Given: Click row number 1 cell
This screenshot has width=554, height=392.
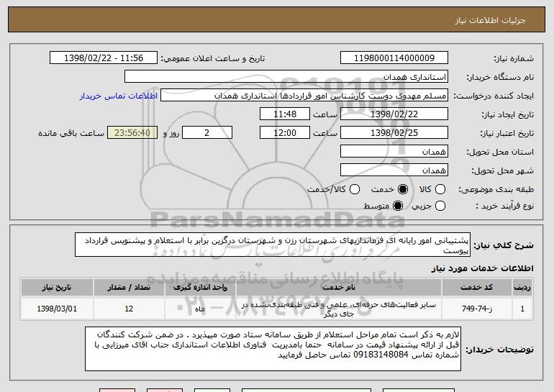Looking at the screenshot, I should point(522,309).
